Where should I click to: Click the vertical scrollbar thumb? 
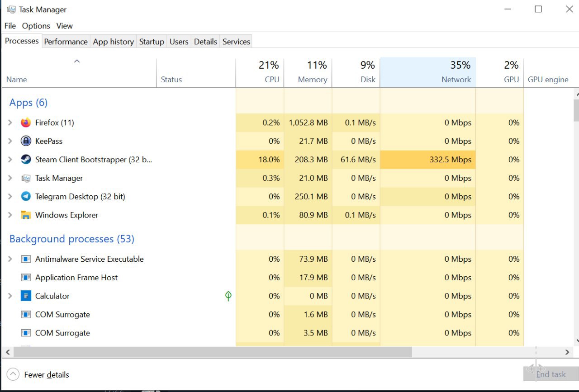pyautogui.click(x=576, y=110)
